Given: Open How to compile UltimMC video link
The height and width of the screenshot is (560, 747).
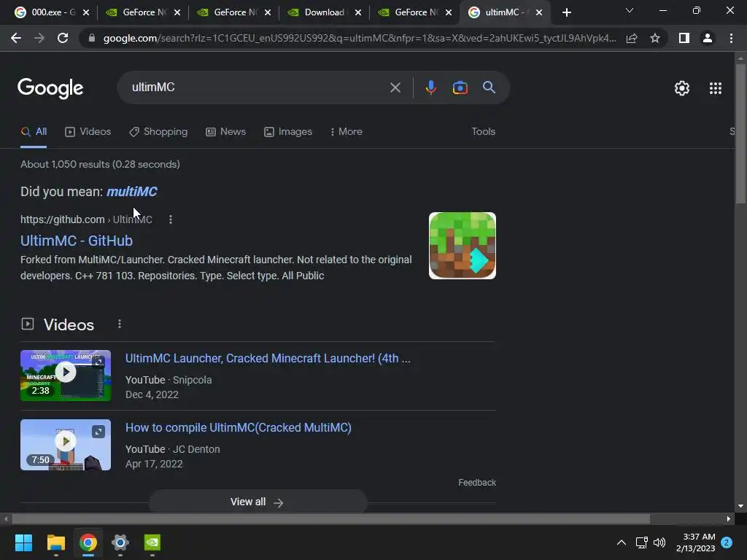Looking at the screenshot, I should [239, 427].
